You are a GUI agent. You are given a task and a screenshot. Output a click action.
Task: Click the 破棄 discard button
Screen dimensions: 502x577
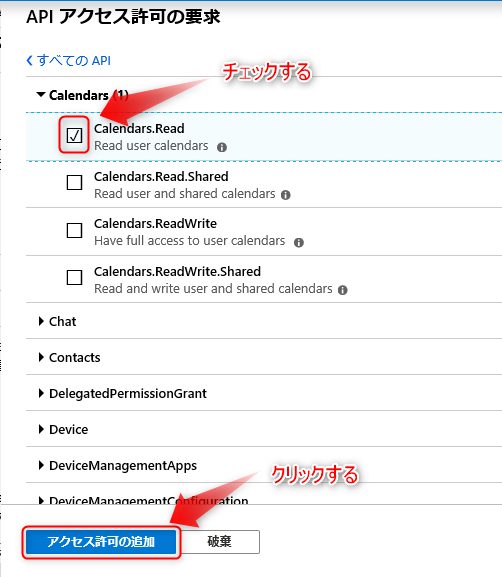(x=220, y=542)
